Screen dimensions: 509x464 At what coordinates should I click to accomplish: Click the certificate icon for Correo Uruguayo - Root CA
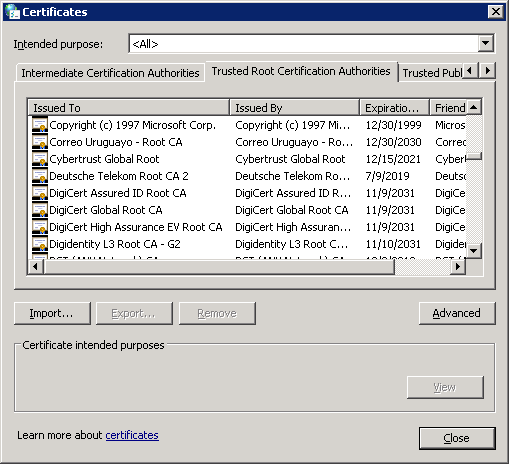click(40, 142)
